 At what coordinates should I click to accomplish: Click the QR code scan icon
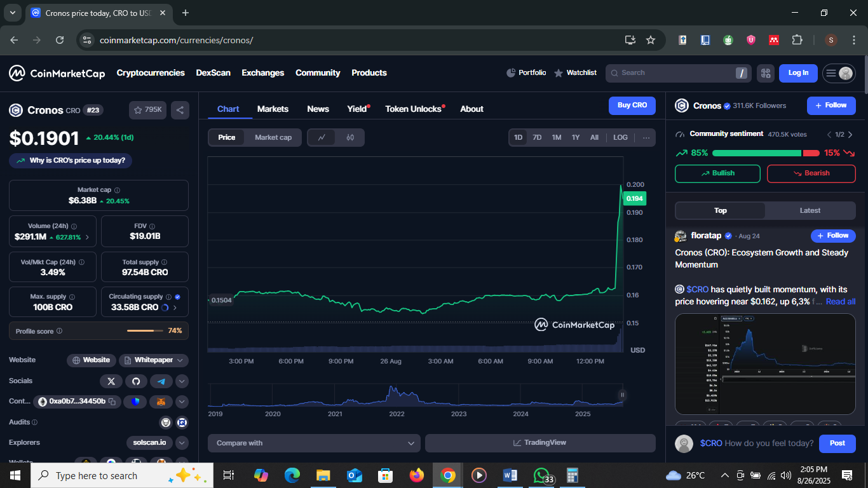pos(765,73)
